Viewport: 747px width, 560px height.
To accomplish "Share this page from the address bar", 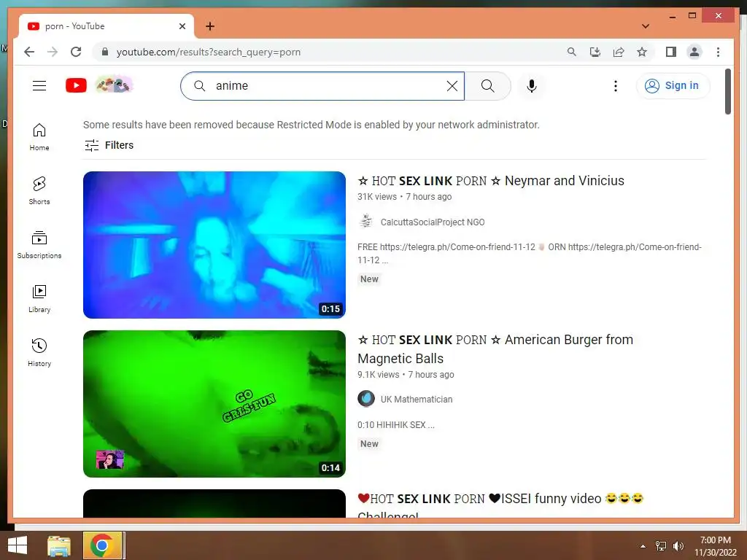I will click(x=619, y=52).
